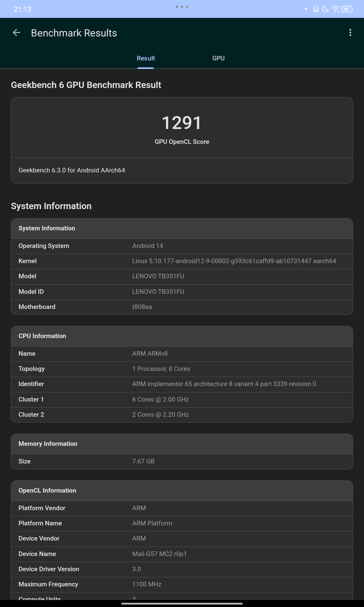Viewport: 364px width, 607px height.
Task: Tap the 1291 score value
Action: 182,123
